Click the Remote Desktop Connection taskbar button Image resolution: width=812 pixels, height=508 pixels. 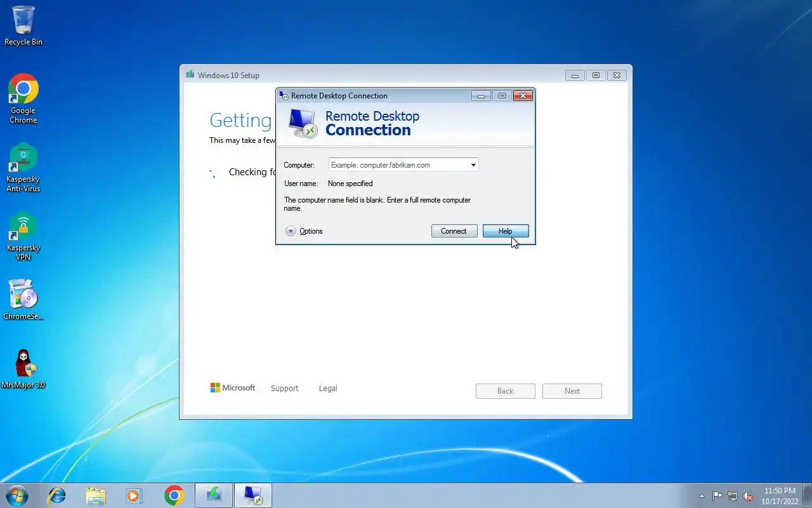click(253, 495)
